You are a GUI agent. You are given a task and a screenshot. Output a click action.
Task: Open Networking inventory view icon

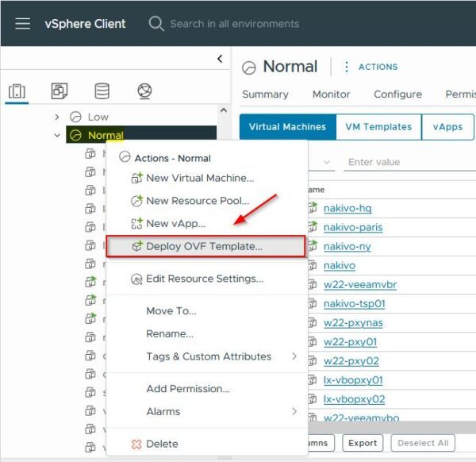pos(144,90)
